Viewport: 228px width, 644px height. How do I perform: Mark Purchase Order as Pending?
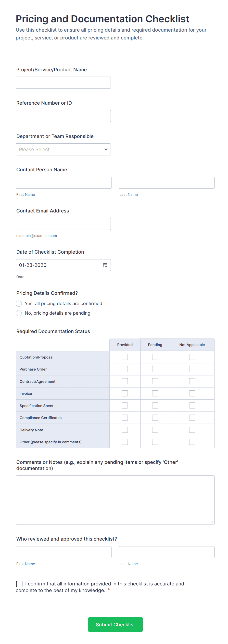155,369
